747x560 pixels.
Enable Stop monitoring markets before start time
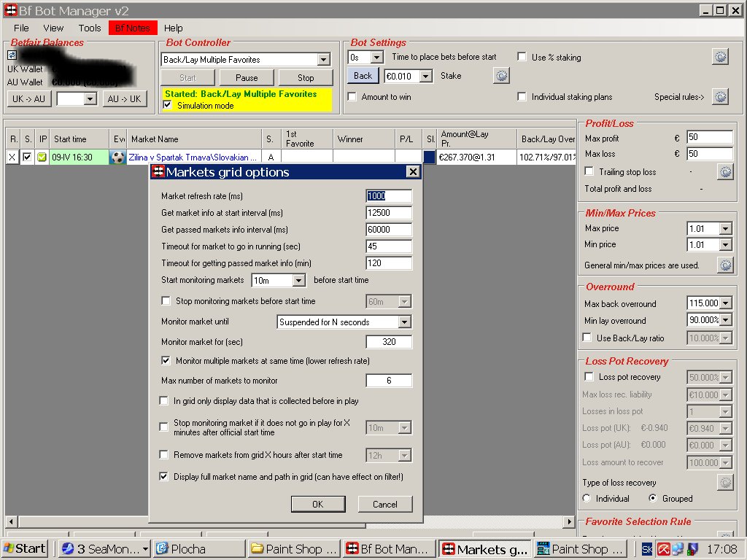click(x=166, y=301)
